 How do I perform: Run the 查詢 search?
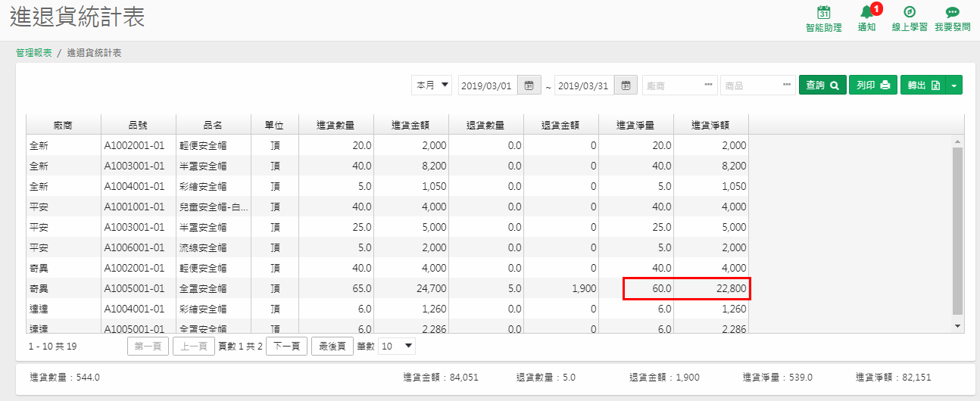coord(822,85)
